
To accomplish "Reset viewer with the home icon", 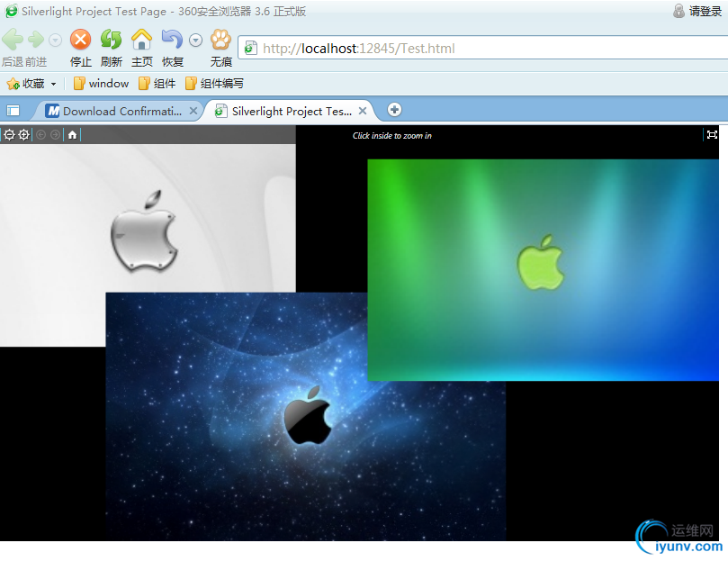I will click(x=72, y=135).
